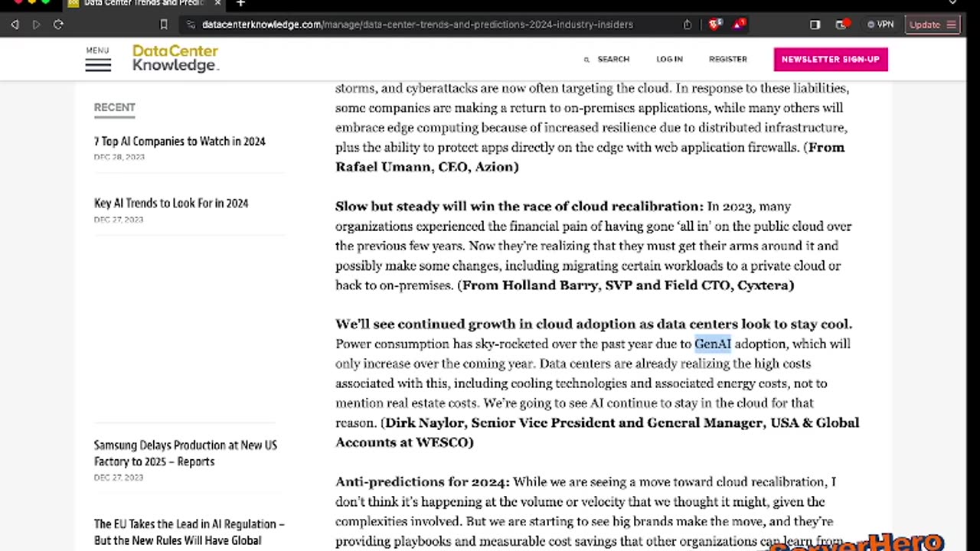Image resolution: width=980 pixels, height=551 pixels.
Task: Click the Update button in the browser toolbar
Action: click(x=932, y=24)
